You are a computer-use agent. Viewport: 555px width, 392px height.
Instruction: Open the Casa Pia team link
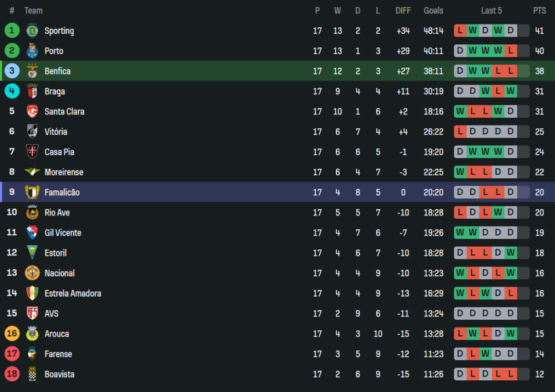[59, 152]
